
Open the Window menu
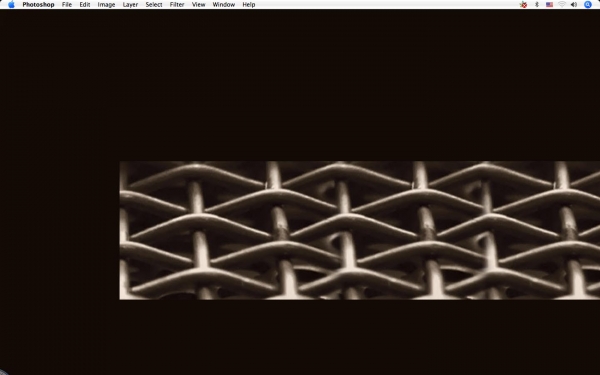pos(223,5)
